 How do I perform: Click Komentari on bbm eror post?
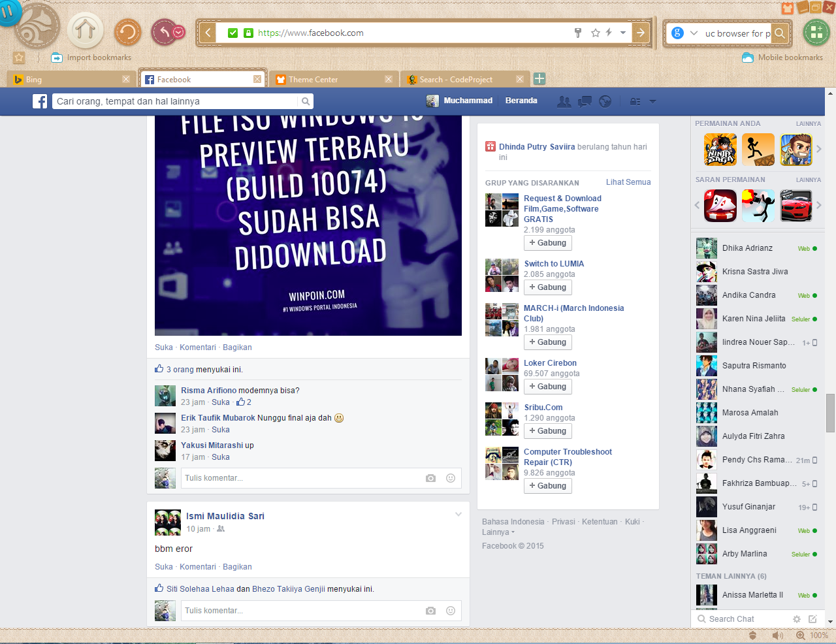point(198,567)
